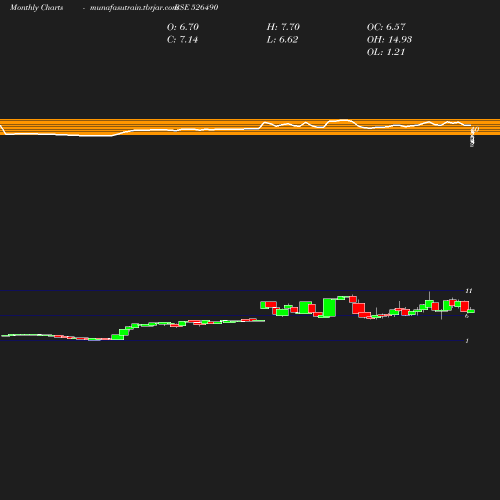500x500 pixels.
Task: Click the price axis label '11'
Action: (x=469, y=291)
